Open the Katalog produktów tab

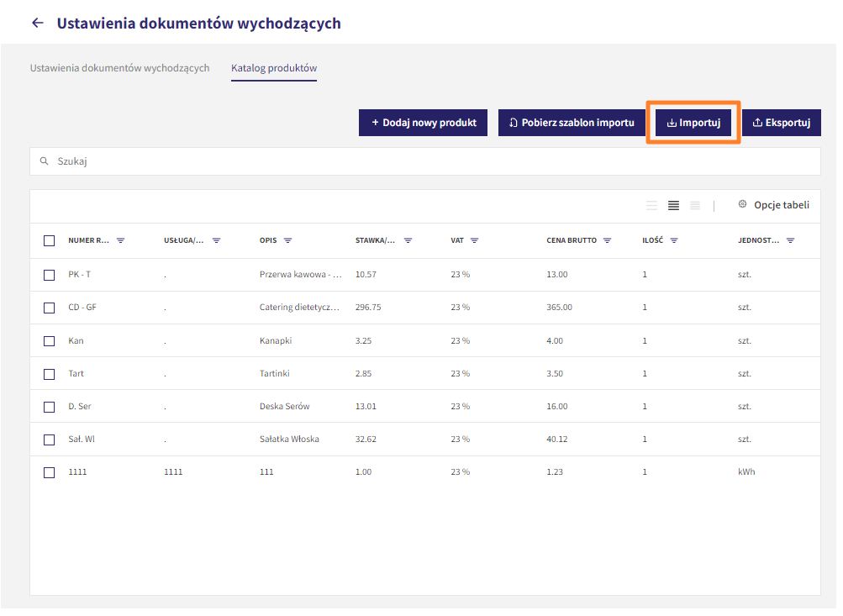click(x=274, y=68)
